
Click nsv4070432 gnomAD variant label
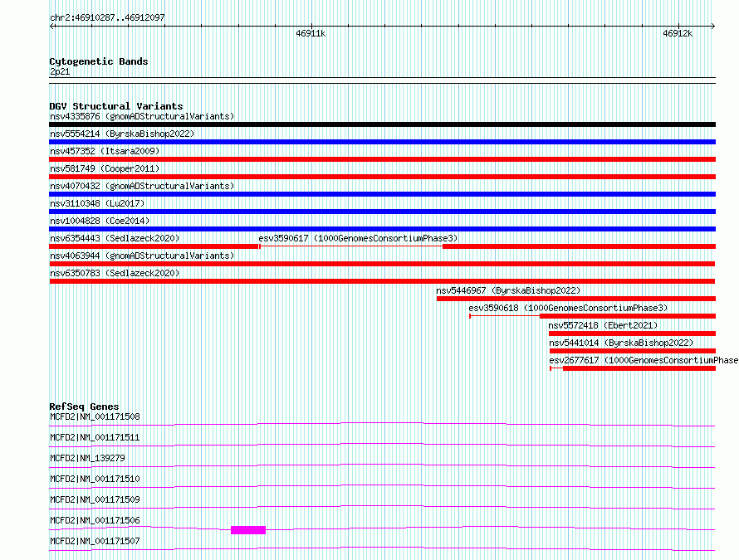(142, 186)
